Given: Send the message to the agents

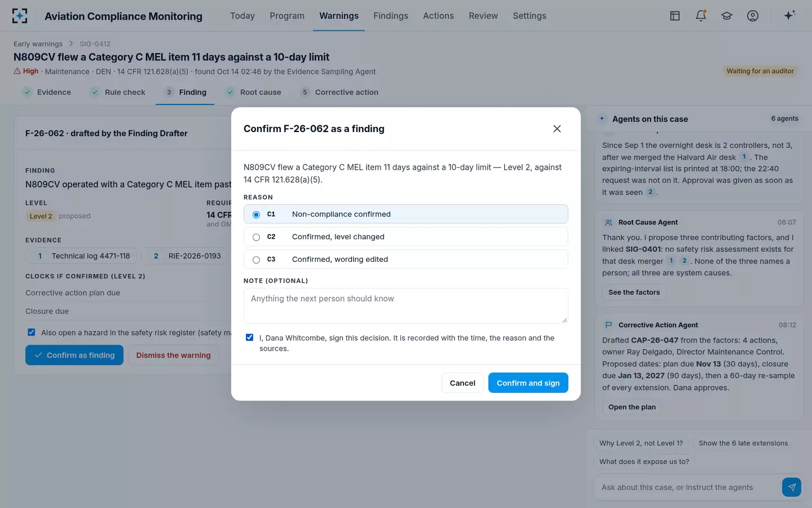Looking at the screenshot, I should click(x=792, y=487).
